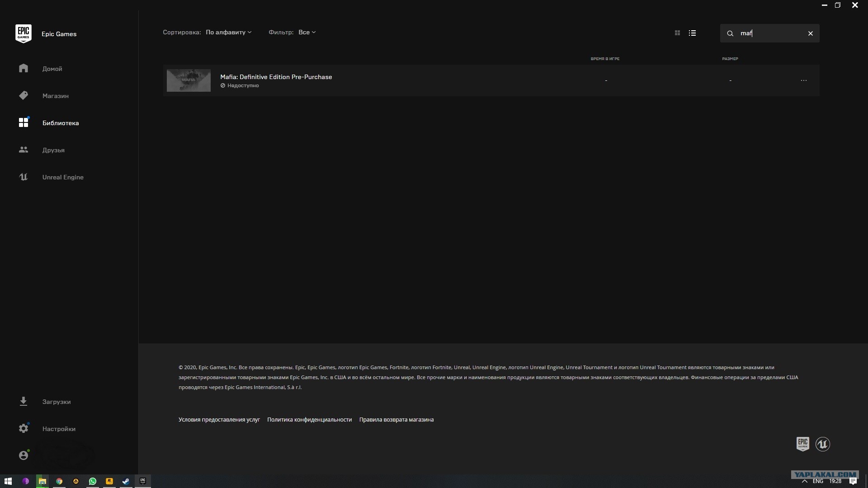Minimize the Epic Games launcher window
Screen dimensions: 868x488
coord(825,5)
